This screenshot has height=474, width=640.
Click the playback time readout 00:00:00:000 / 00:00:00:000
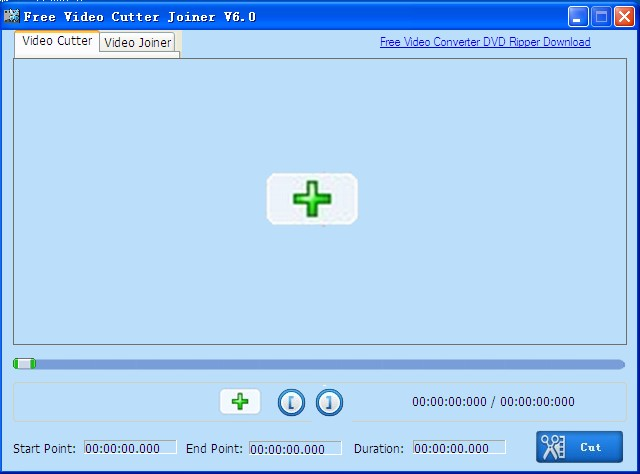(493, 401)
